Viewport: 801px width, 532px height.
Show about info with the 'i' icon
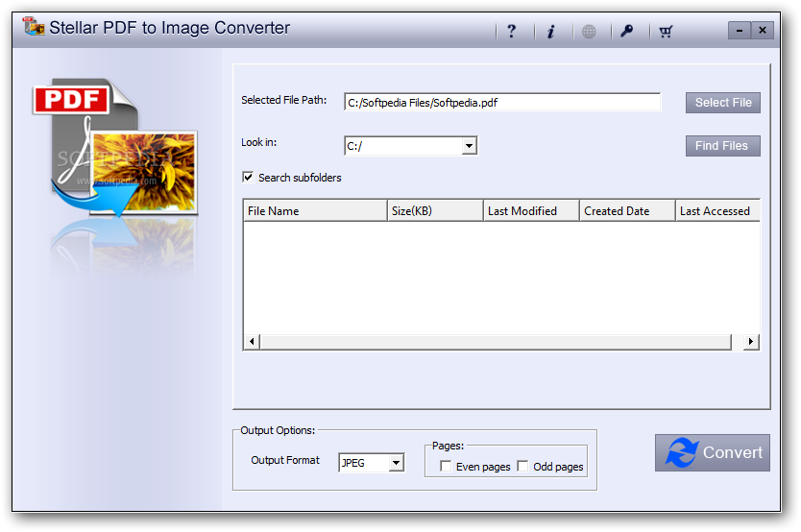pos(550,32)
